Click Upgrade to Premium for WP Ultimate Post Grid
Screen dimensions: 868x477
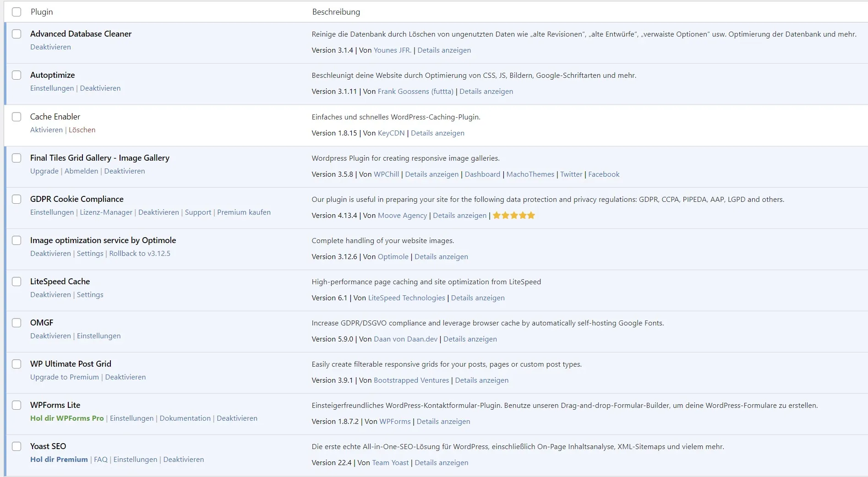pos(65,377)
